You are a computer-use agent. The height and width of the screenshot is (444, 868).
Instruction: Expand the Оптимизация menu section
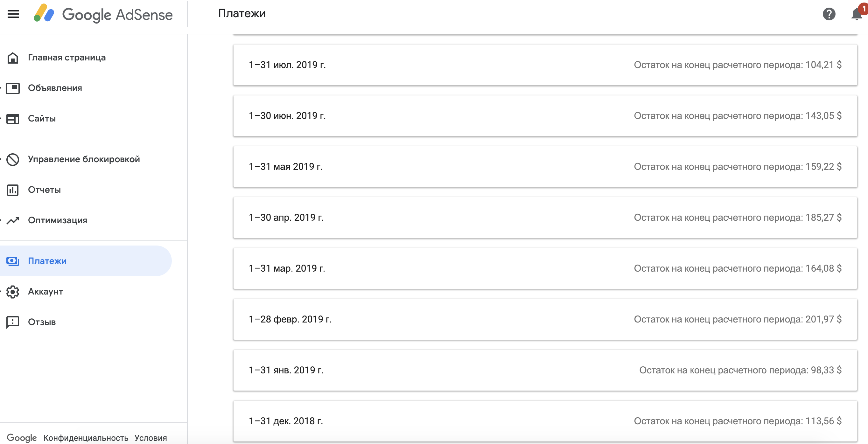point(57,220)
